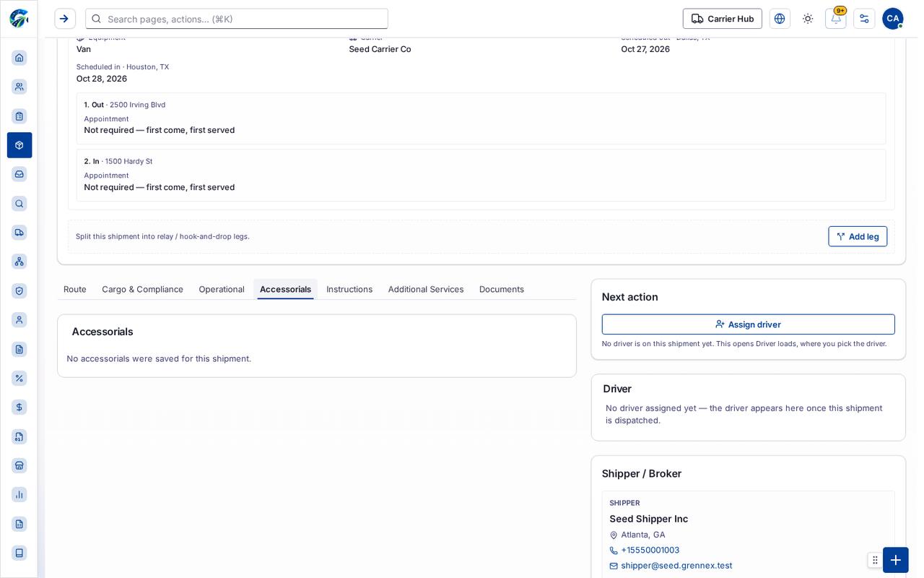This screenshot has height=578, width=924.
Task: Click the truck icon in sidebar
Action: click(19, 233)
